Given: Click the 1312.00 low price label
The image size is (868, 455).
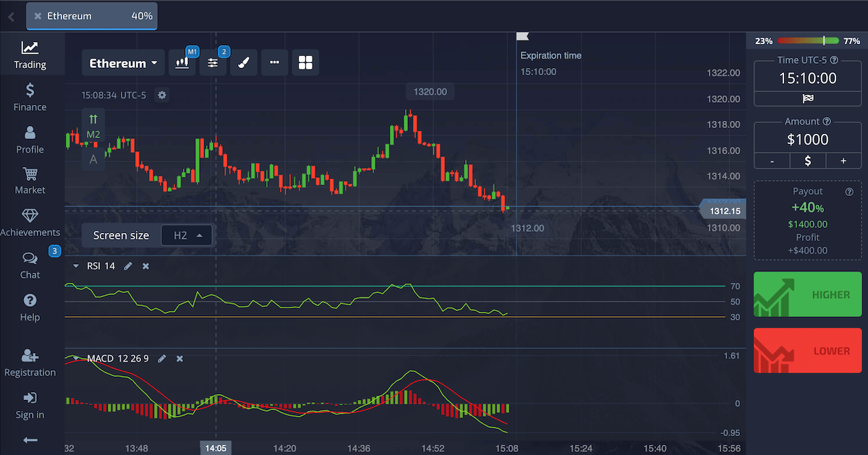Looking at the screenshot, I should [527, 228].
